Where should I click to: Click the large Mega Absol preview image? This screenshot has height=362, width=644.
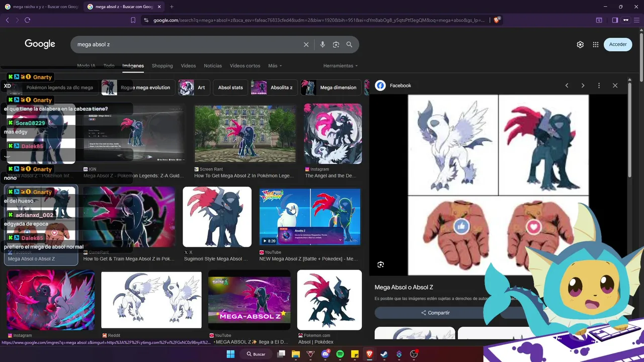[498, 185]
